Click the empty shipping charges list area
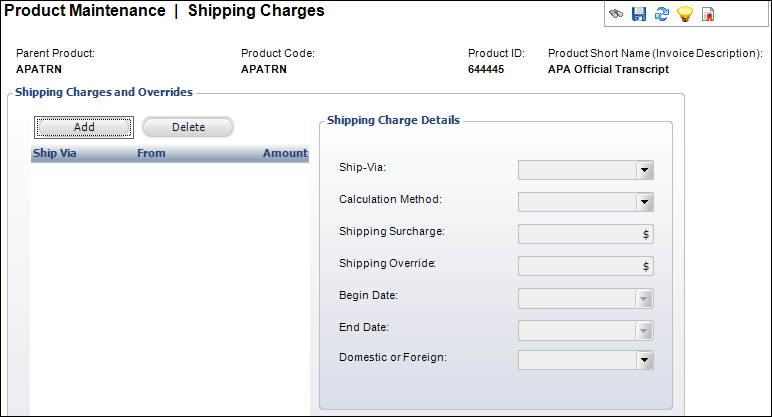 click(x=170, y=288)
